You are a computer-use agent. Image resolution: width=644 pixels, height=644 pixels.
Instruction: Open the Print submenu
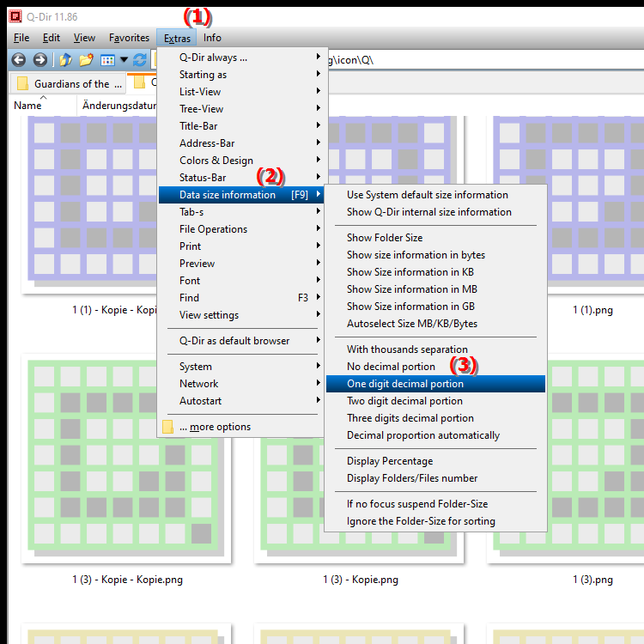pos(241,246)
